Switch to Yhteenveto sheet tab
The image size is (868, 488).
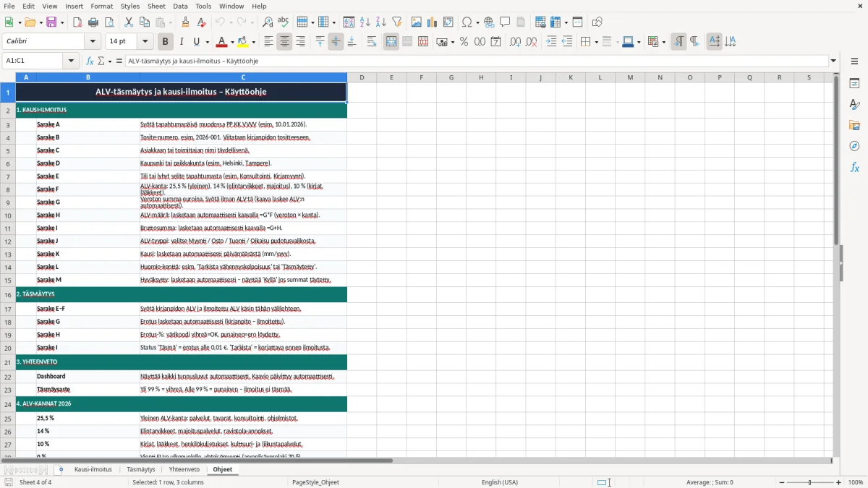click(x=184, y=470)
